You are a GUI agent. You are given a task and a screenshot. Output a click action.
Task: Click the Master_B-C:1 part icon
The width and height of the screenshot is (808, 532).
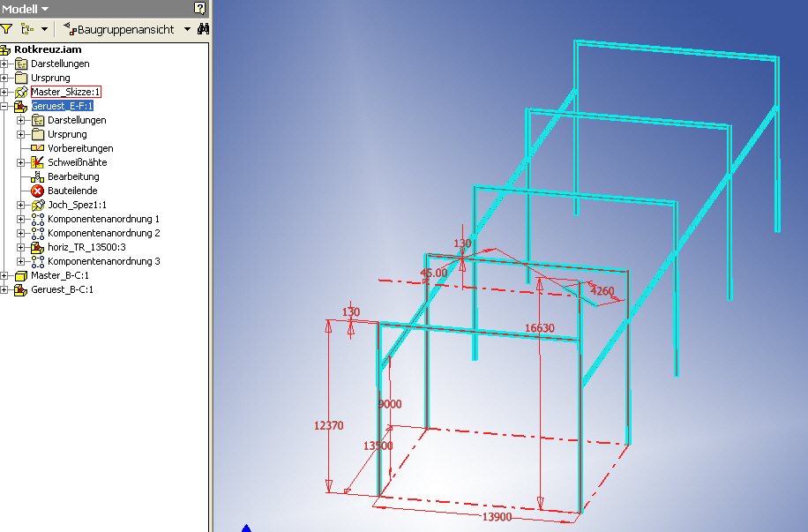point(21,276)
